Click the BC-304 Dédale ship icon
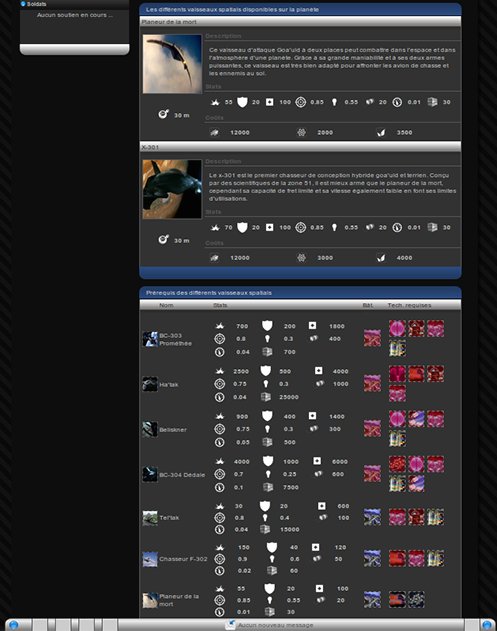Screen dimensions: 497x631 click(x=150, y=474)
